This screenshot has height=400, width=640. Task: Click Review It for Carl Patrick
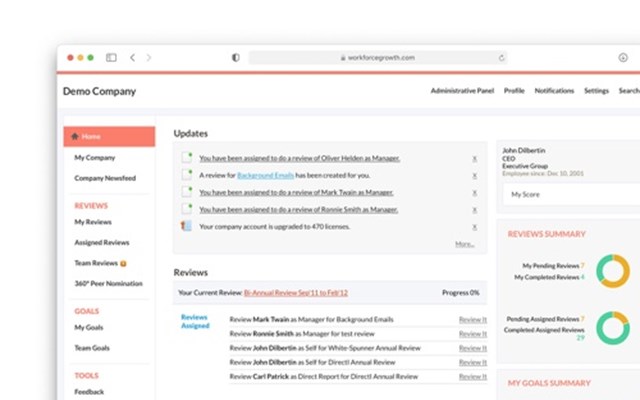coord(473,377)
